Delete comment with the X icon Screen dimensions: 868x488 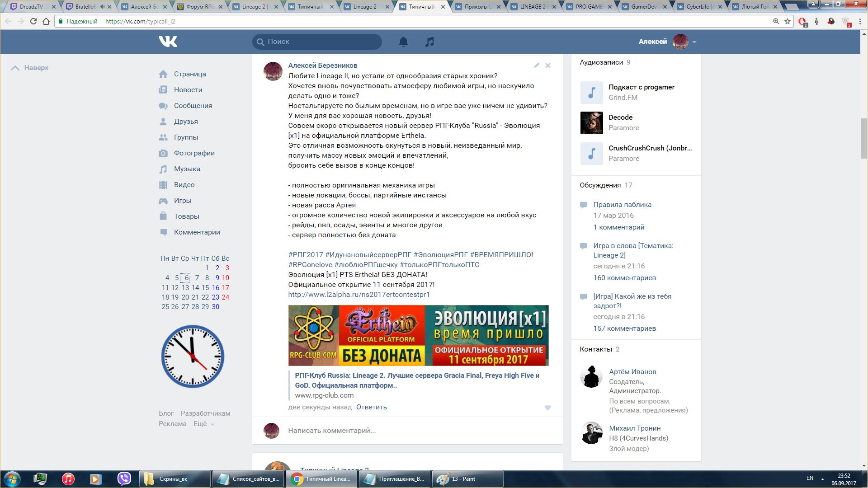point(547,66)
